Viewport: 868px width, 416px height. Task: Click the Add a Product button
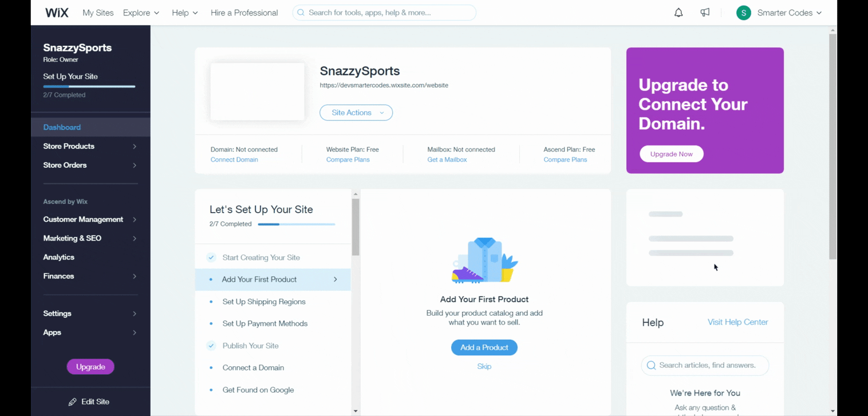(x=484, y=347)
